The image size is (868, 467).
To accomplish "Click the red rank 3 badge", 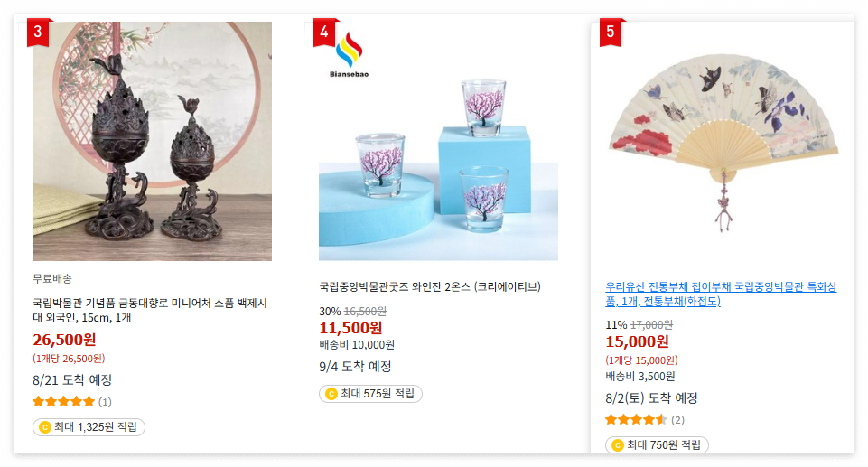I will (x=39, y=33).
